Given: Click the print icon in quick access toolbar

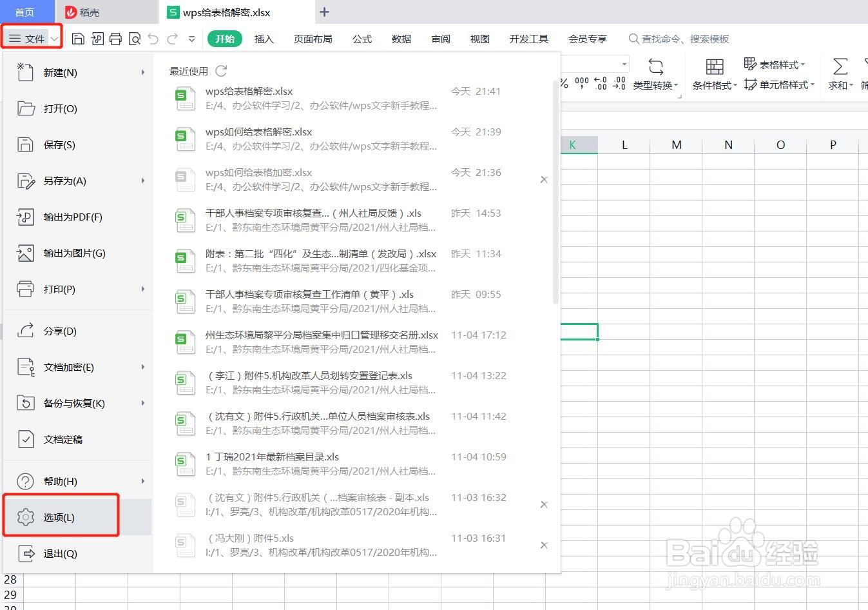Looking at the screenshot, I should click(115, 39).
